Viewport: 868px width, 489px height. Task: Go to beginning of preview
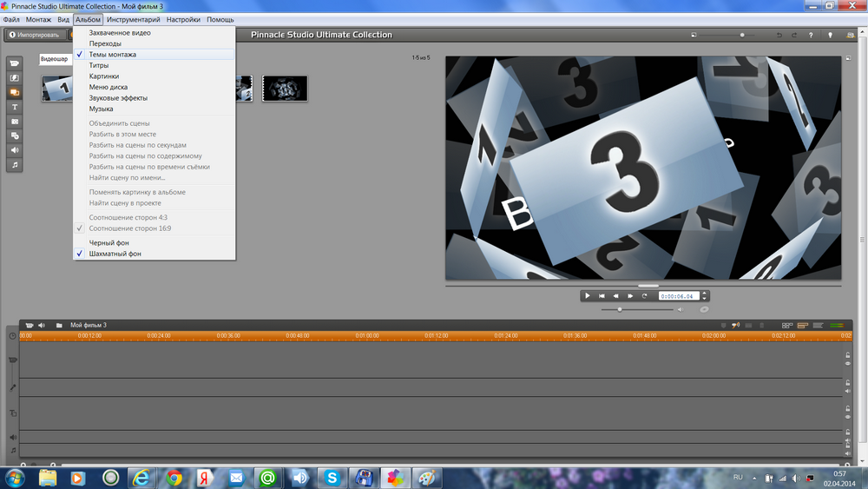pos(602,295)
